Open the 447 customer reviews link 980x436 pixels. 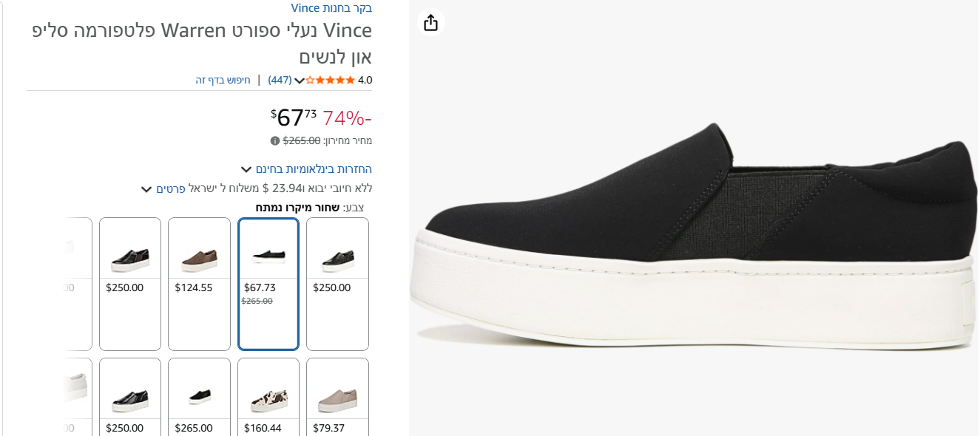tap(280, 80)
